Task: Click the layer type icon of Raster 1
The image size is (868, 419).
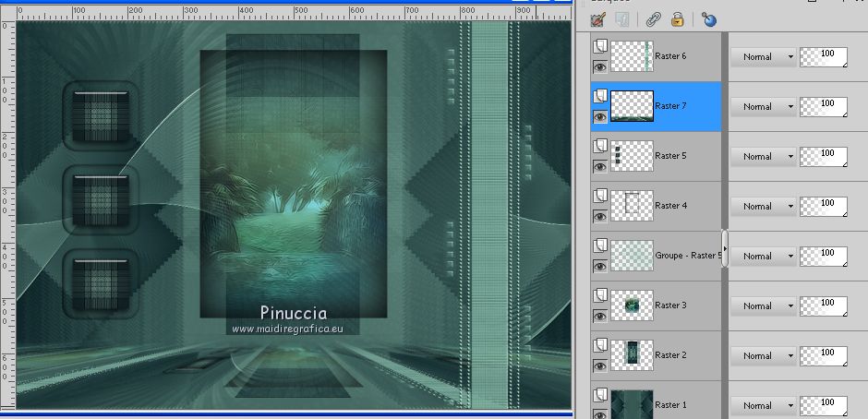Action: [x=600, y=395]
